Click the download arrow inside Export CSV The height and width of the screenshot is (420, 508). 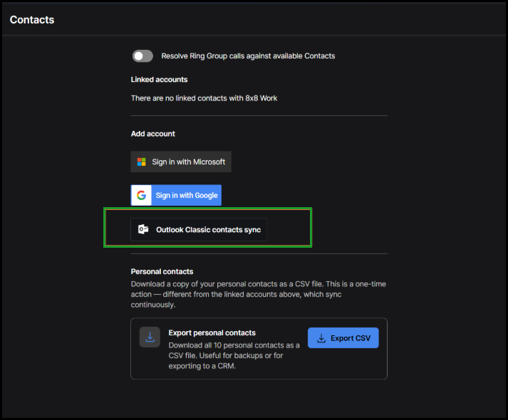pyautogui.click(x=321, y=338)
